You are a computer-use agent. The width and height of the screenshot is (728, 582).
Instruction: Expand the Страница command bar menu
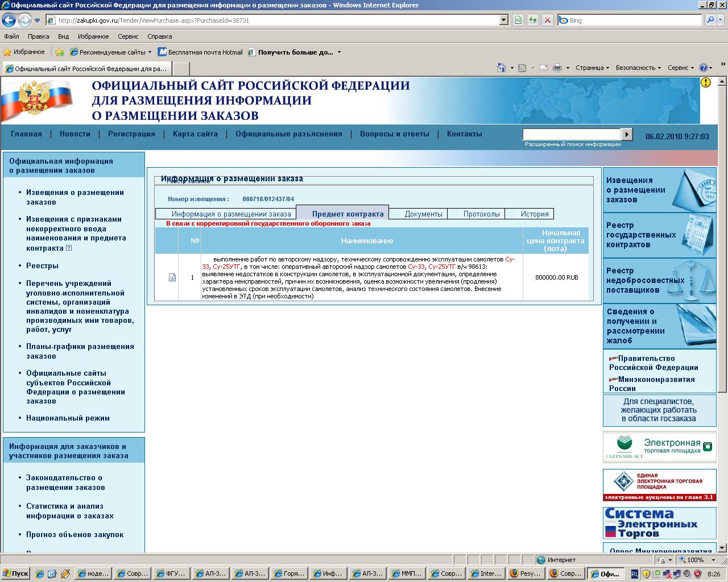pos(592,68)
